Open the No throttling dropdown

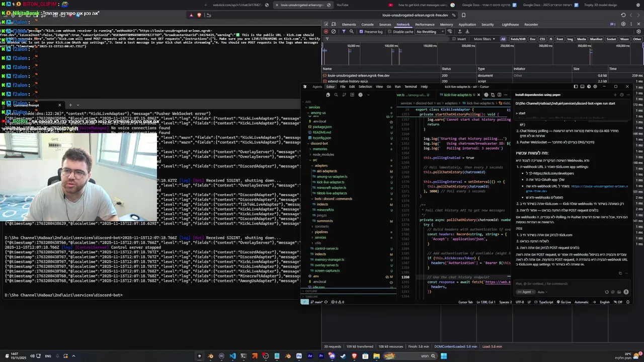pos(430,31)
